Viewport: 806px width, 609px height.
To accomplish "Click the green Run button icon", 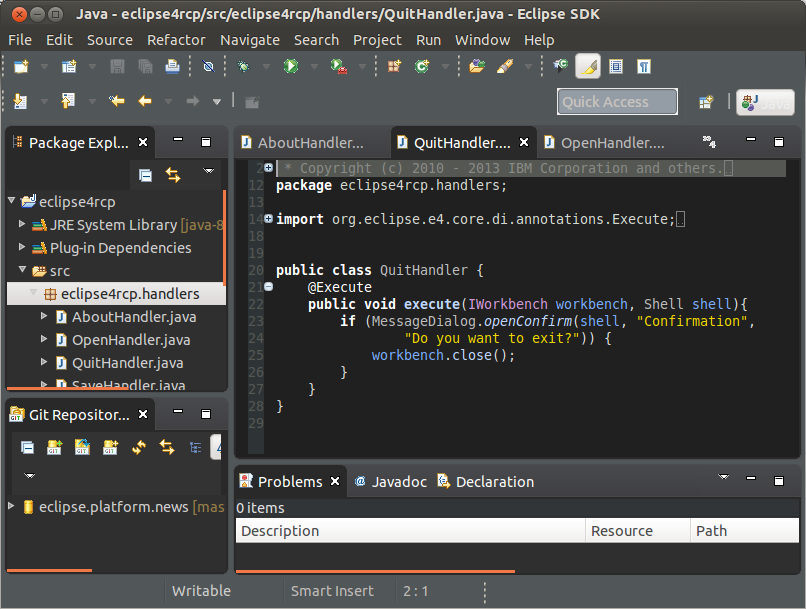I will point(291,66).
